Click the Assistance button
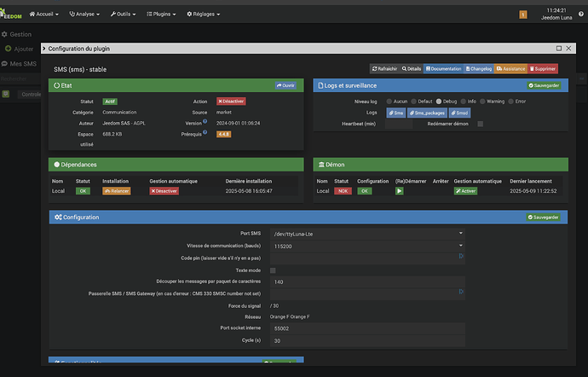The width and height of the screenshot is (588, 377). pos(510,69)
